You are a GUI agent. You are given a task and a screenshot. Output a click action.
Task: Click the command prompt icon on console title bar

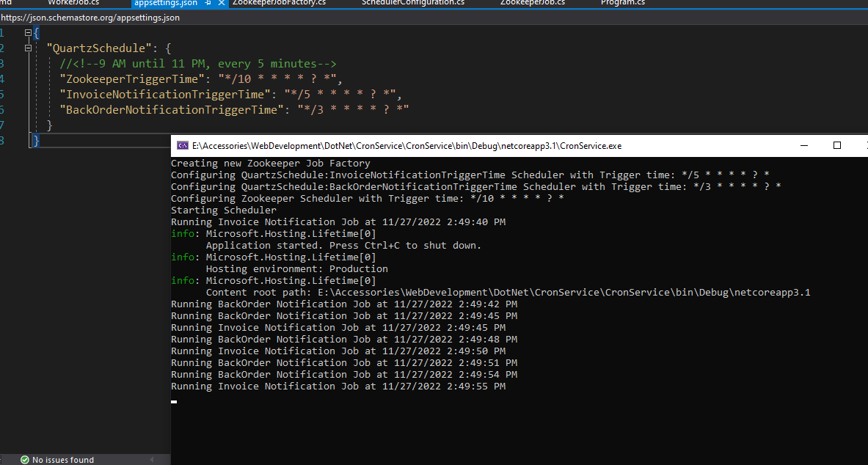(183, 145)
